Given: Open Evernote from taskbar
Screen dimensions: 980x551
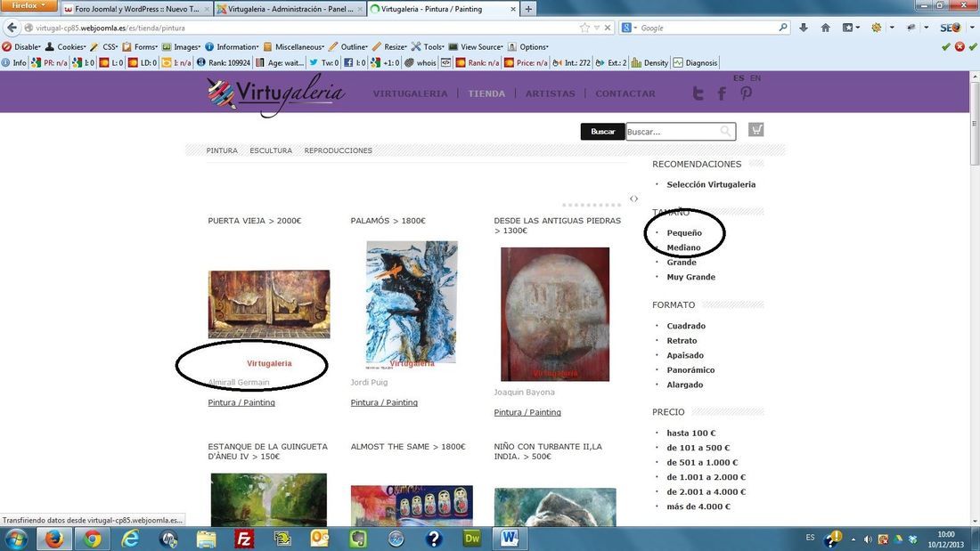Looking at the screenshot, I should (x=358, y=539).
